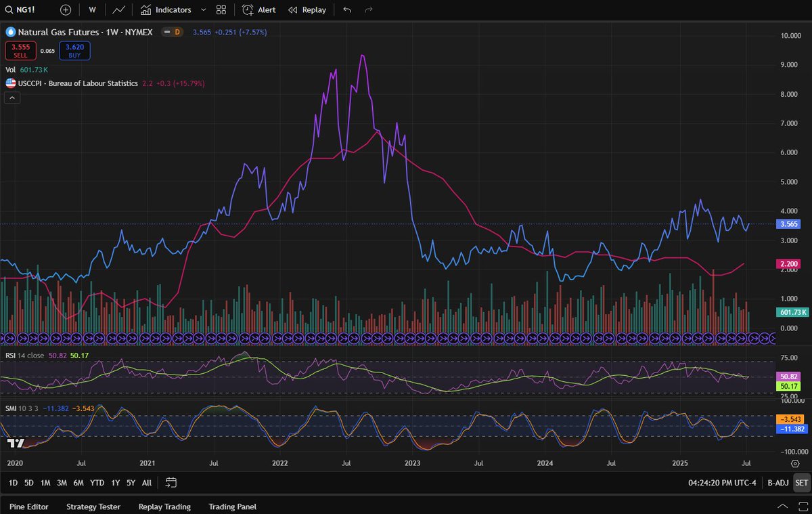Open chart settings gear on time axis
Viewport: 812px width, 514px height.
[795, 463]
